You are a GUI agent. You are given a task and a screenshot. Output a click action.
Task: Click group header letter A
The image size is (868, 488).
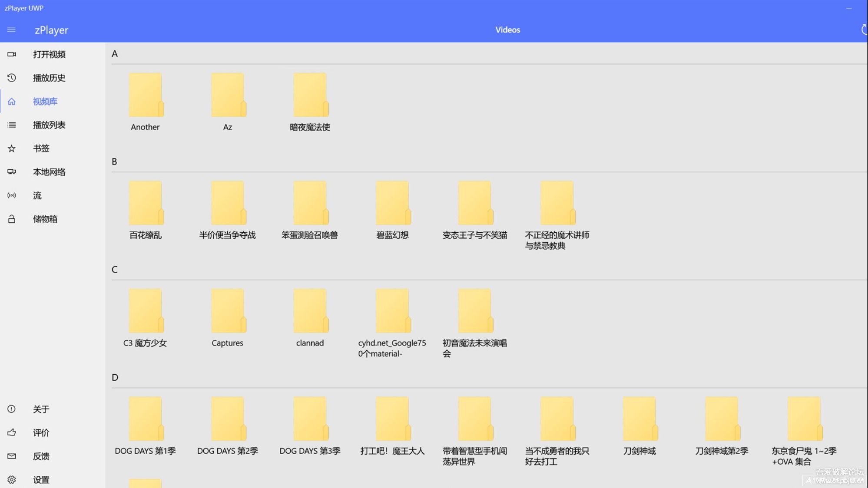click(x=115, y=54)
